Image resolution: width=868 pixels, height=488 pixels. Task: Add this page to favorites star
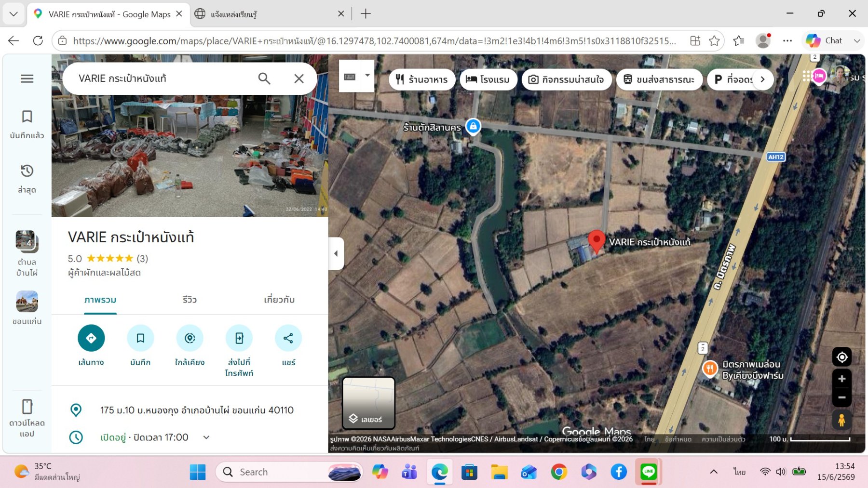714,41
